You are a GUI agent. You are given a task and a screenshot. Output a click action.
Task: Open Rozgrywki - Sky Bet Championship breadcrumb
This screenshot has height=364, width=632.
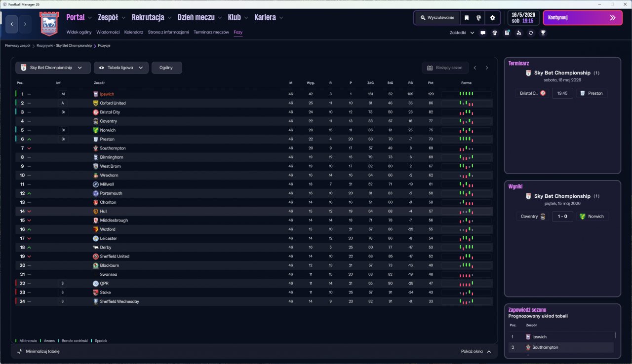tap(64, 45)
